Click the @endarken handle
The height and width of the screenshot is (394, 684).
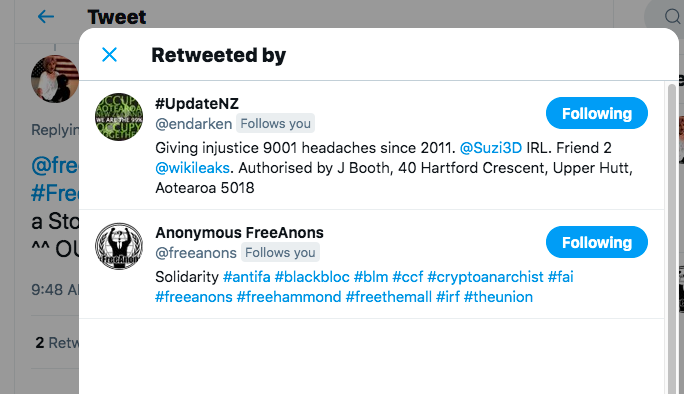tap(194, 124)
